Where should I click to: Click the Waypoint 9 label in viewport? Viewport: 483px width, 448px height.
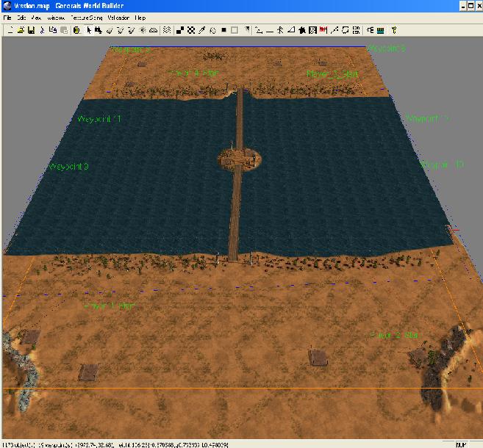tap(68, 167)
